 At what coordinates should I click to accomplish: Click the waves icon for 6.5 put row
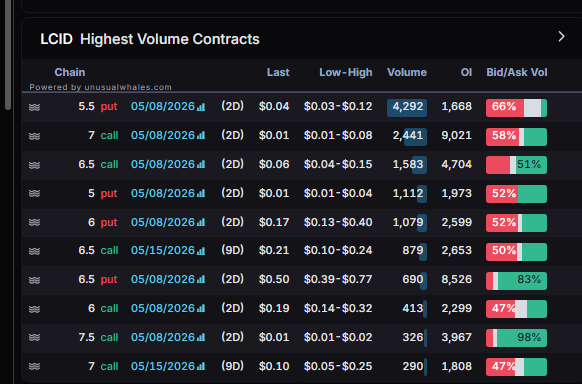34,280
